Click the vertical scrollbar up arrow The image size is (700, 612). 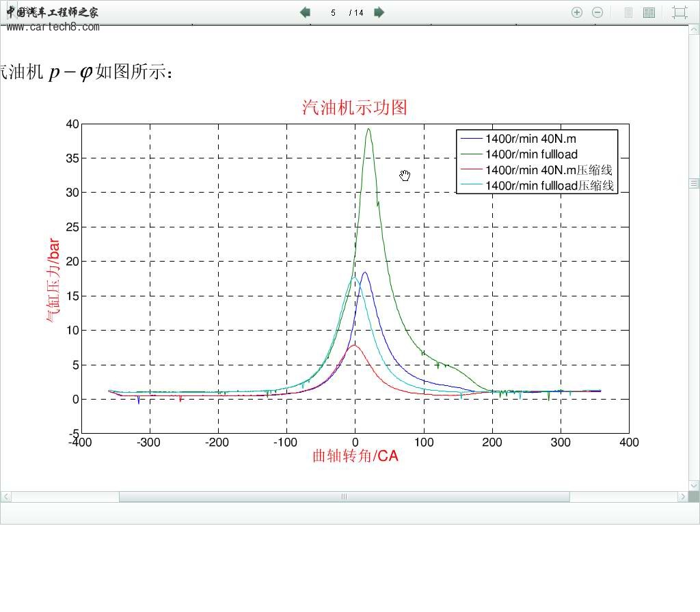[694, 30]
